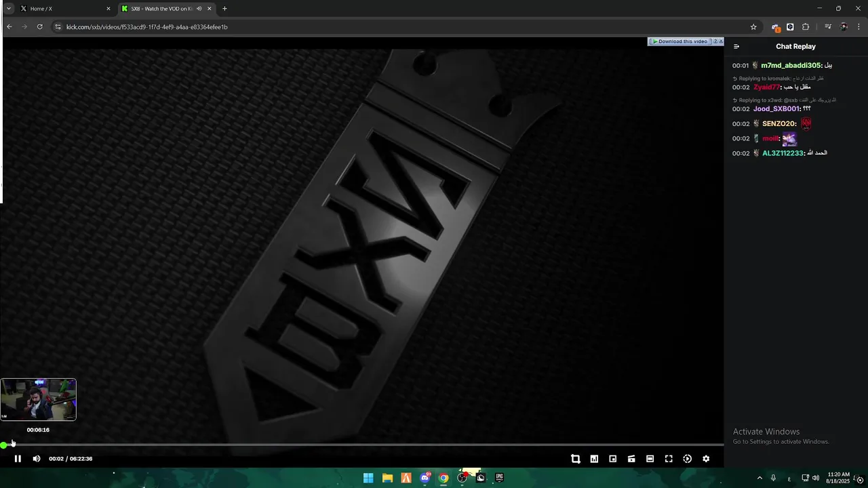The width and height of the screenshot is (868, 488).
Task: Open the playback speed dashed-circle icon
Action: (687, 459)
